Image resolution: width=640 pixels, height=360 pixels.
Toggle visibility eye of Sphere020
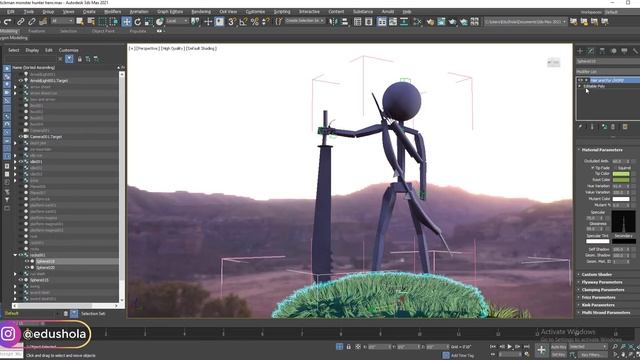[27, 267]
